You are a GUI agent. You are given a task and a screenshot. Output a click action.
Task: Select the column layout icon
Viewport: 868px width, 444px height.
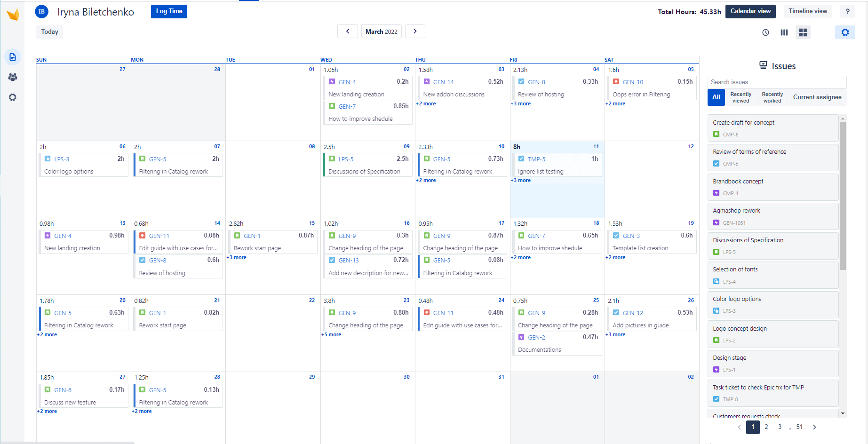point(784,32)
